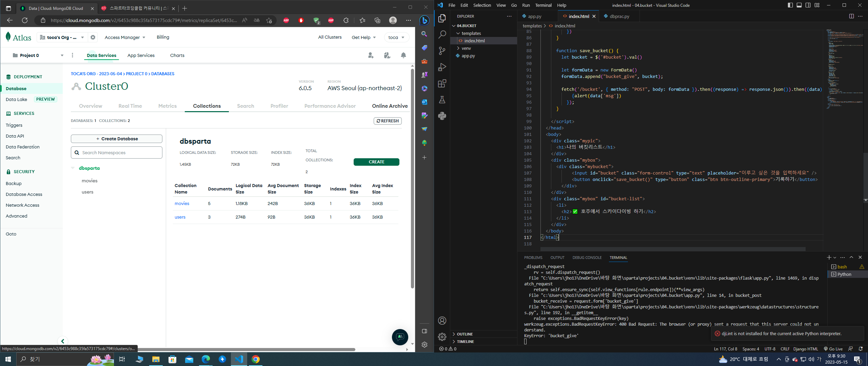Toggle VS Code primary side bar
The height and width of the screenshot is (366, 868).
[790, 5]
